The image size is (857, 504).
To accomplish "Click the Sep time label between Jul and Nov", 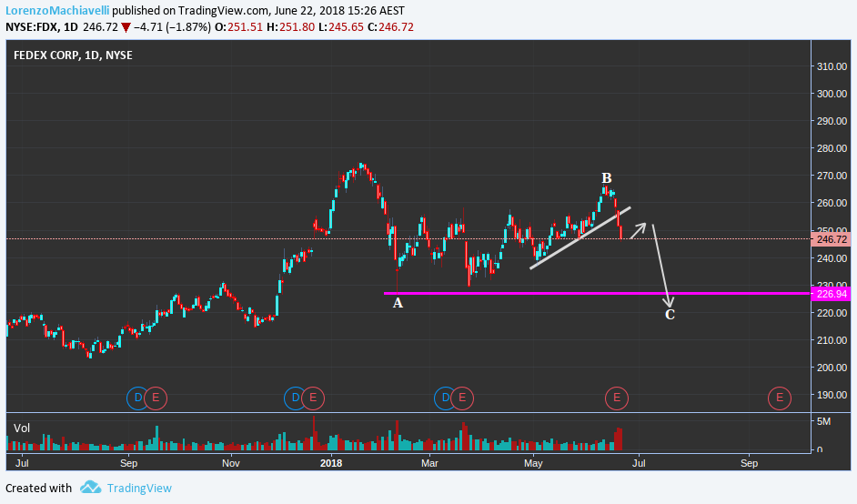I will pos(128,463).
